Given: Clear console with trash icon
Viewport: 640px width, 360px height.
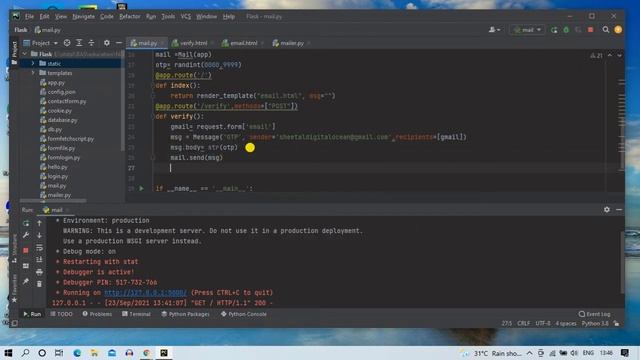Looking at the screenshot, I should coord(39,284).
